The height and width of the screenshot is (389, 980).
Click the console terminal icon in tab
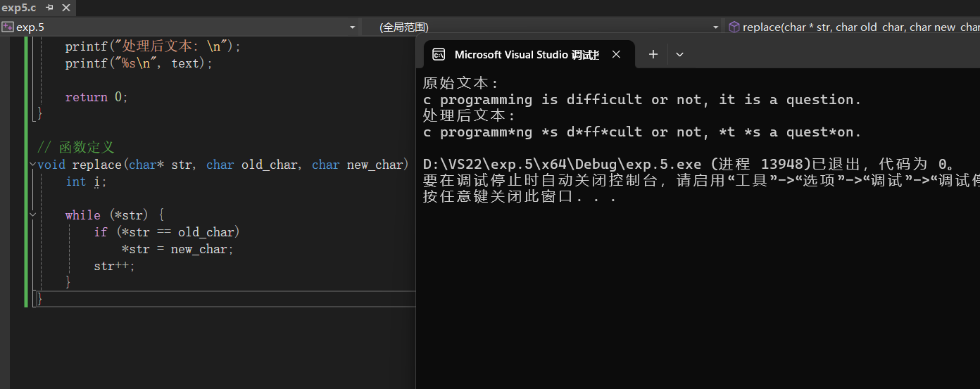click(439, 54)
